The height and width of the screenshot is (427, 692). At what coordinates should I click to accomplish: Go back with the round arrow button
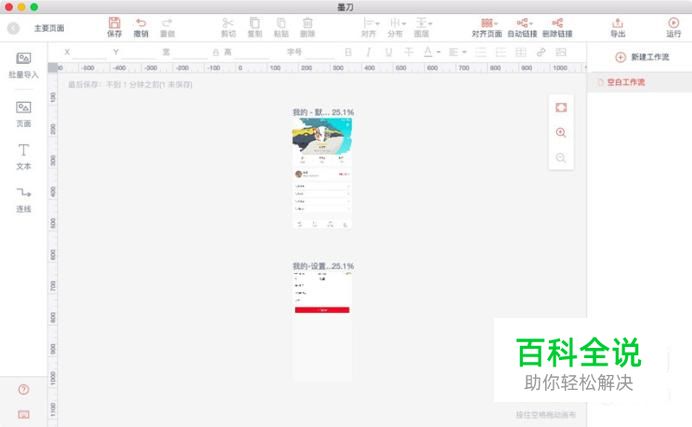(14, 28)
